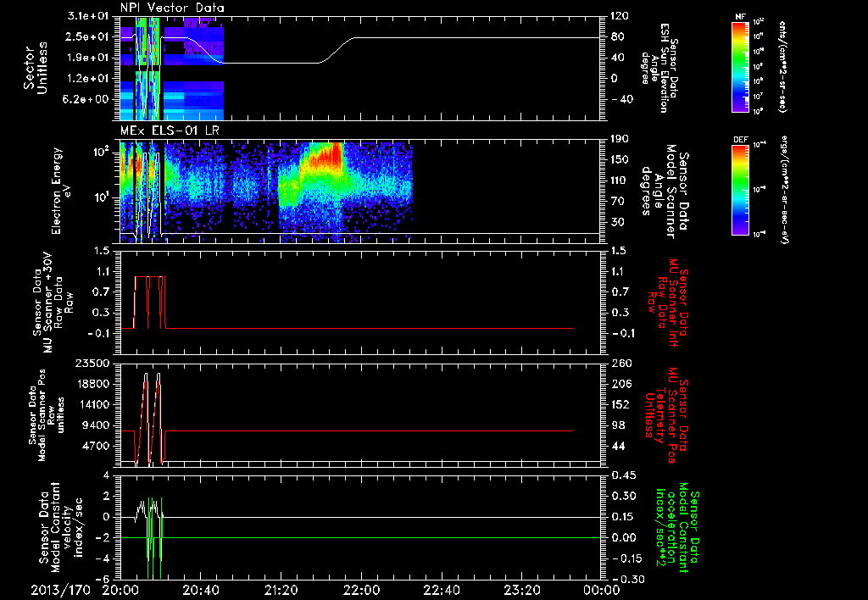
Task: Click the '9400' scanner position tick value
Action: [x=97, y=425]
